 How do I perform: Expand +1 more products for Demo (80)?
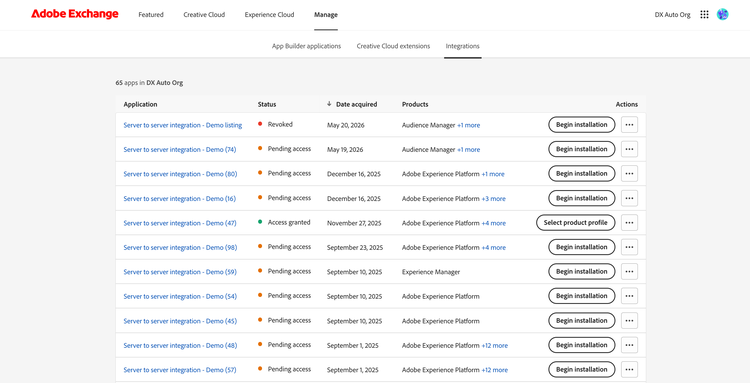click(x=493, y=174)
